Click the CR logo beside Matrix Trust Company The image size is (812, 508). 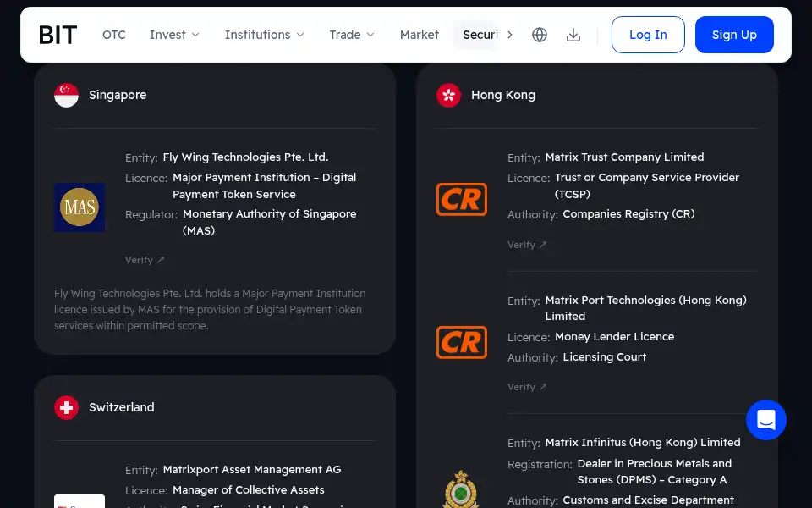click(x=462, y=199)
